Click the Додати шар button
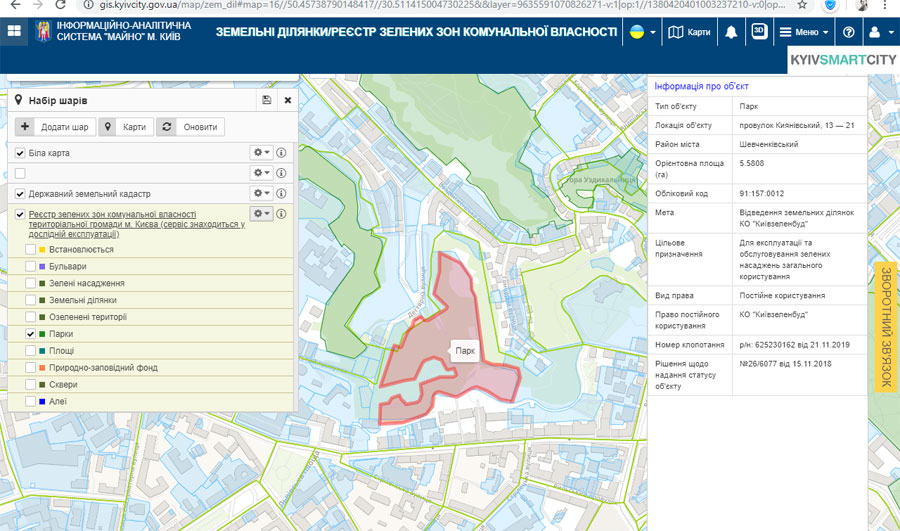900x531 pixels. click(x=54, y=127)
